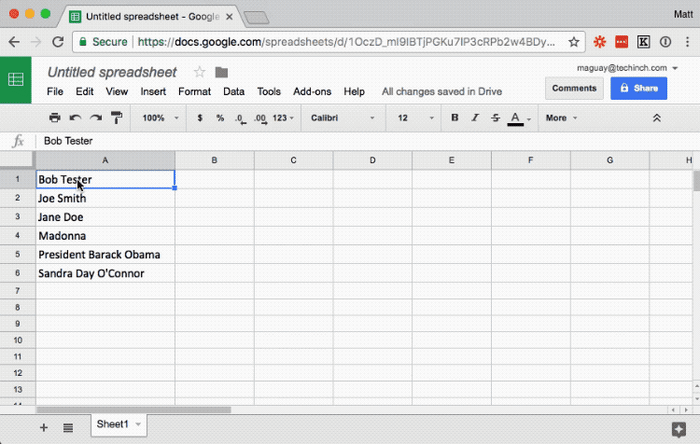The image size is (700, 444).
Task: Click the Comments button
Action: click(x=574, y=88)
